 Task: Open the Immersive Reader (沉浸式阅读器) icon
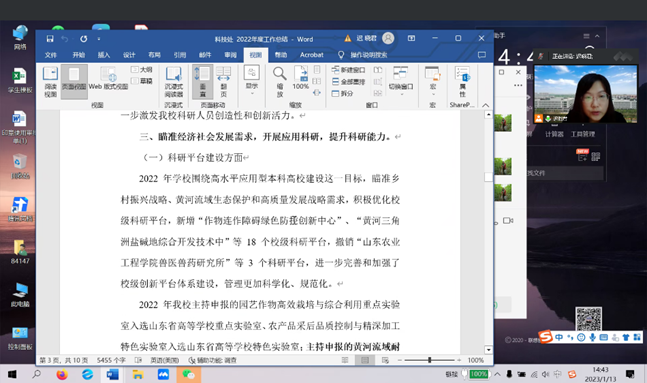point(174,82)
